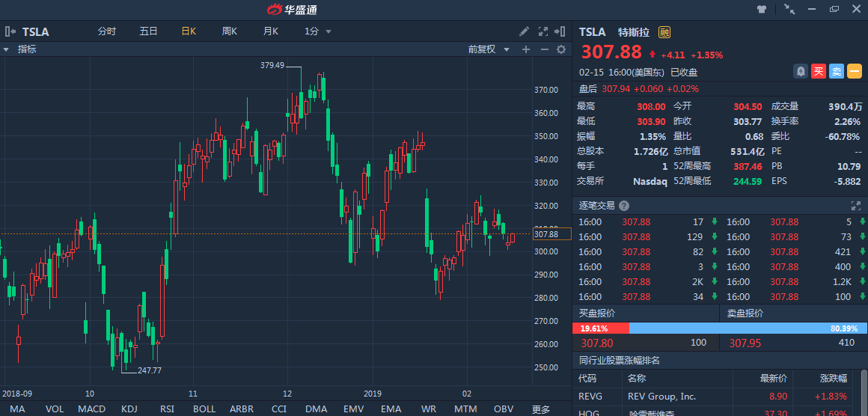
Task: Set a price alert bell icon
Action: pyautogui.click(x=801, y=72)
